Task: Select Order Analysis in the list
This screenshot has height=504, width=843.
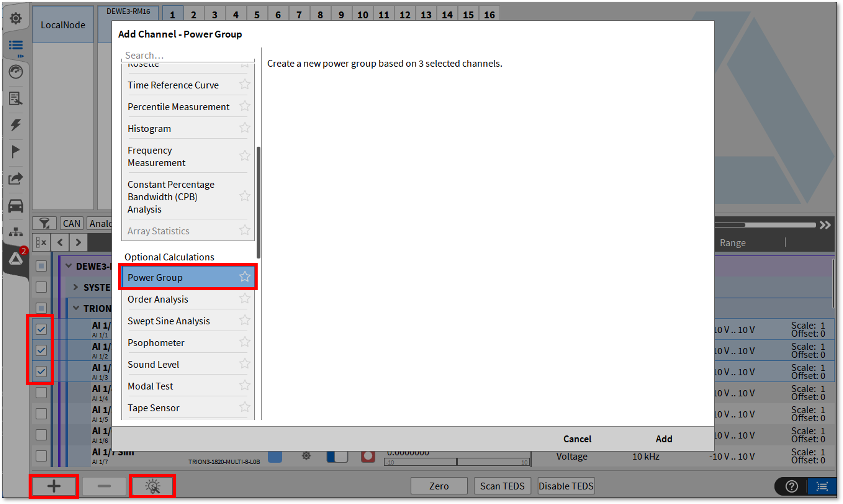Action: point(158,299)
